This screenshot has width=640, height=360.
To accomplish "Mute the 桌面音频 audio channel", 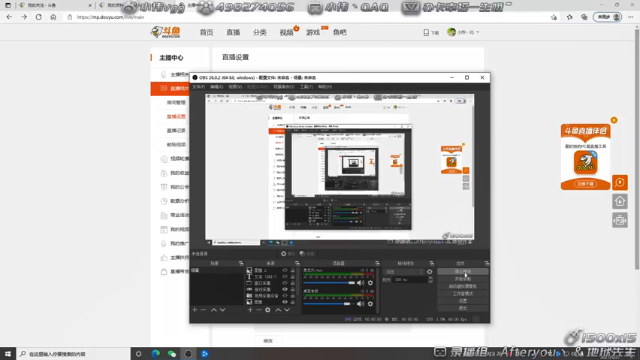I will (x=360, y=304).
